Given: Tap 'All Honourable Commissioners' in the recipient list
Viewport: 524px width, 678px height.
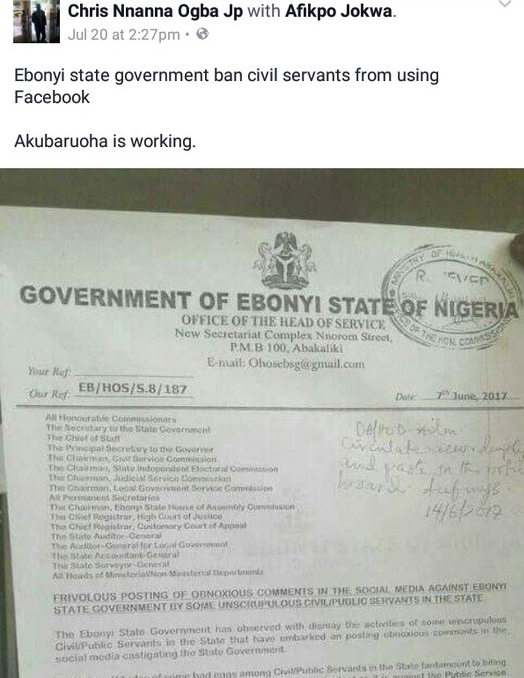Looking at the screenshot, I should click(x=111, y=419).
